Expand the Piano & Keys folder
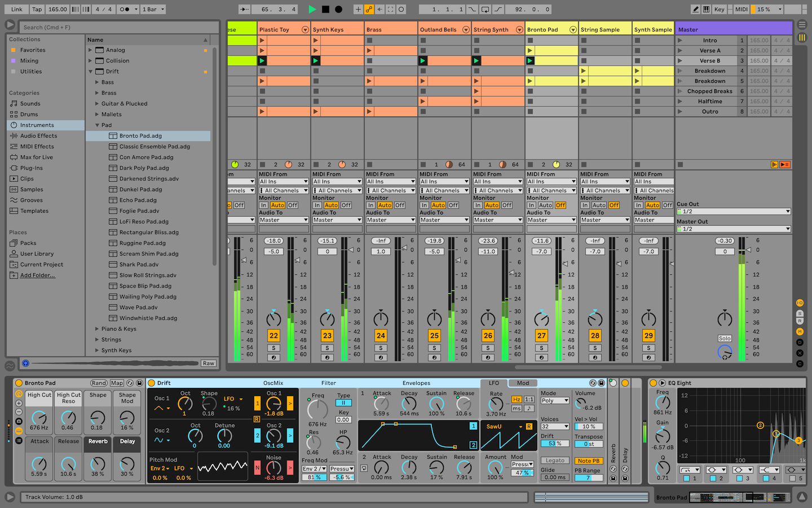 click(x=97, y=329)
